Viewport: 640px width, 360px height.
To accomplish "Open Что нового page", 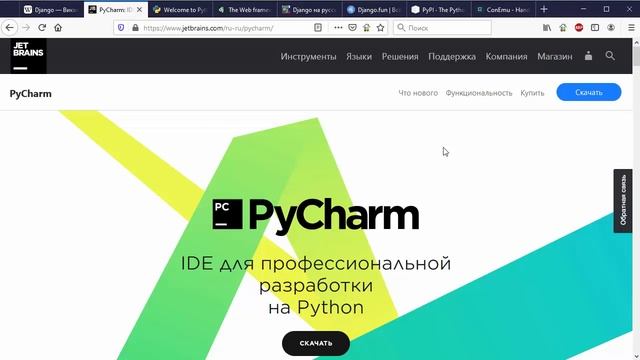I will click(x=418, y=93).
